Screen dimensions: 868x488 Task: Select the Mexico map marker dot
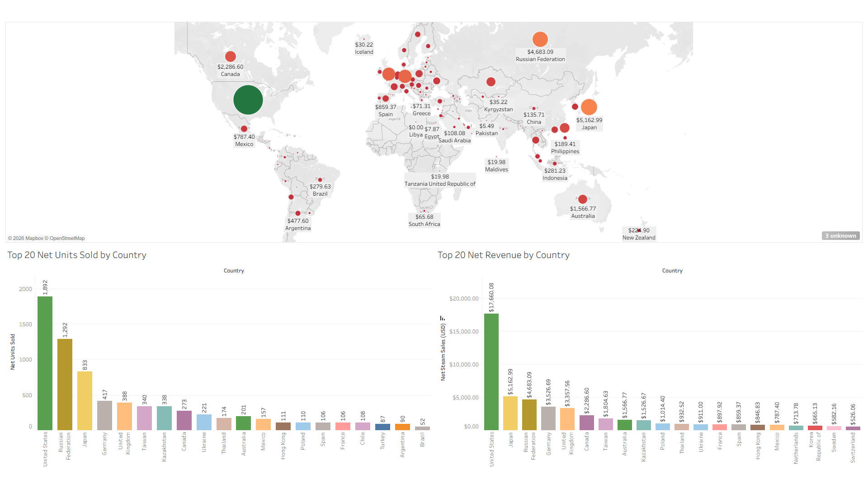click(244, 129)
